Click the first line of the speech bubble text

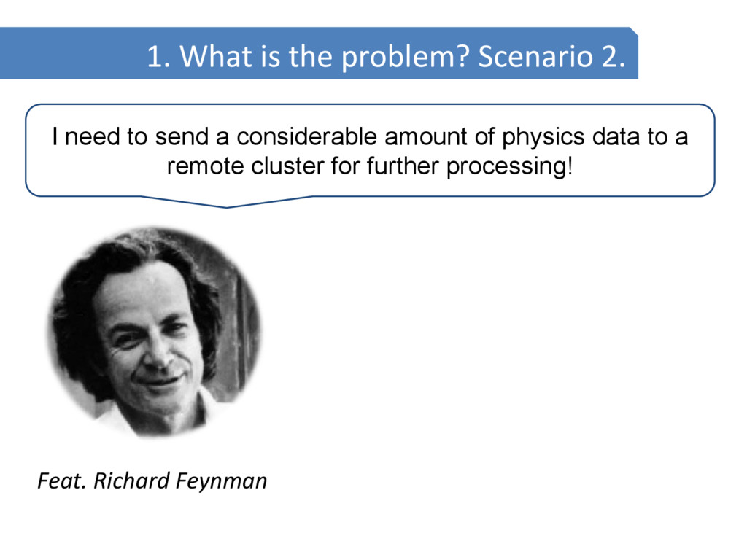[x=369, y=136]
